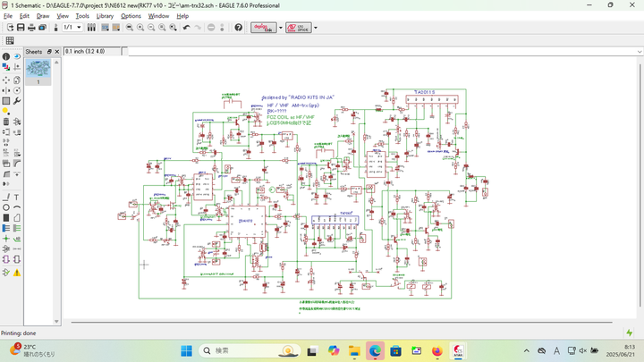This screenshot has height=362, width=644.
Task: Open the Options menu
Action: coord(131,16)
